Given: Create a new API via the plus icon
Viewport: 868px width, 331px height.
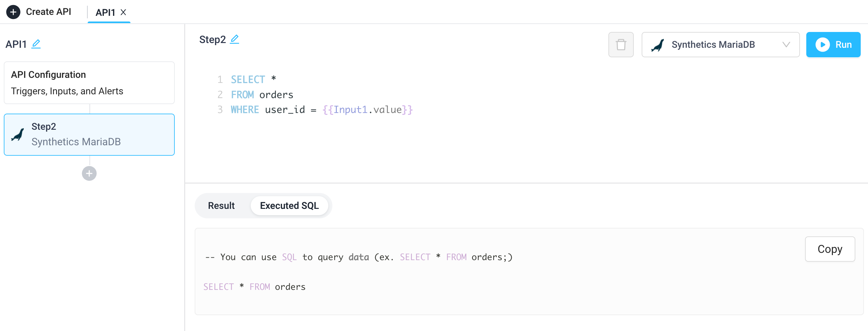Looking at the screenshot, I should coord(14,12).
